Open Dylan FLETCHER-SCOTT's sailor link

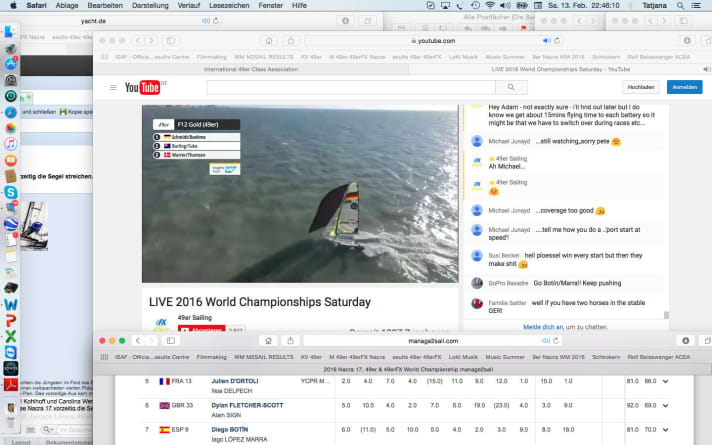pos(247,405)
